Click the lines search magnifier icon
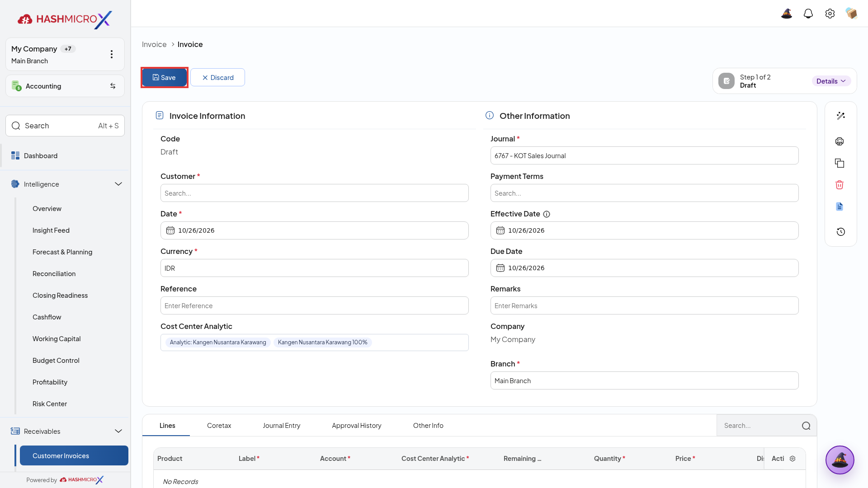 tap(806, 426)
